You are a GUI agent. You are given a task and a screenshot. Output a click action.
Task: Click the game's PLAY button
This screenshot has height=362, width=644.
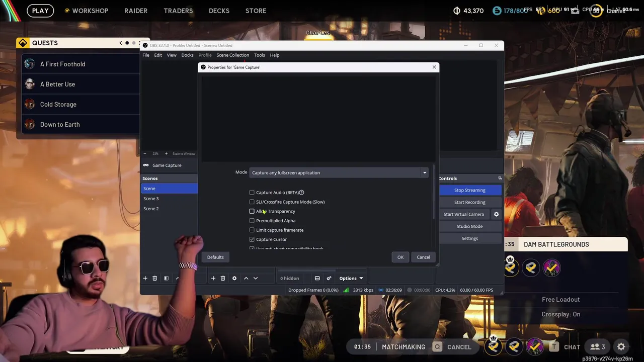pyautogui.click(x=40, y=11)
